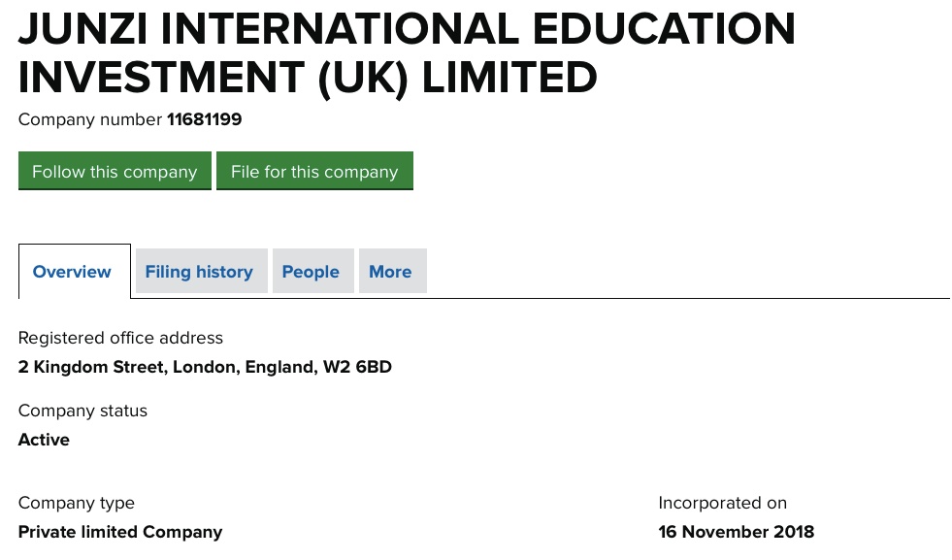Click the Registered office address label

(x=120, y=338)
